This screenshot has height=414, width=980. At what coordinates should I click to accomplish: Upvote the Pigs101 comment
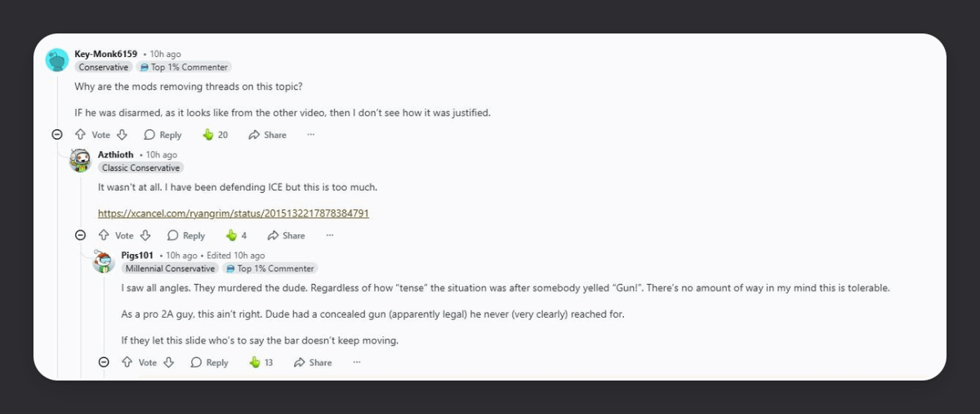(127, 363)
